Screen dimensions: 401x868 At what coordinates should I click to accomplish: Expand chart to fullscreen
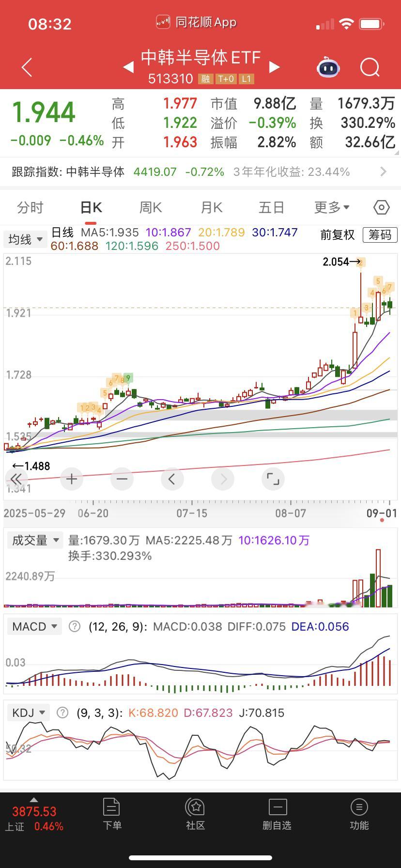point(273,480)
